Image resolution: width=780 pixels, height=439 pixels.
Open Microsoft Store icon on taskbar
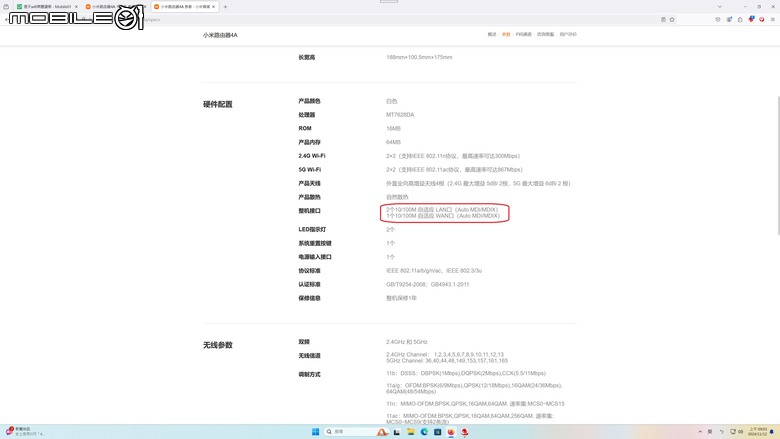pos(437,432)
